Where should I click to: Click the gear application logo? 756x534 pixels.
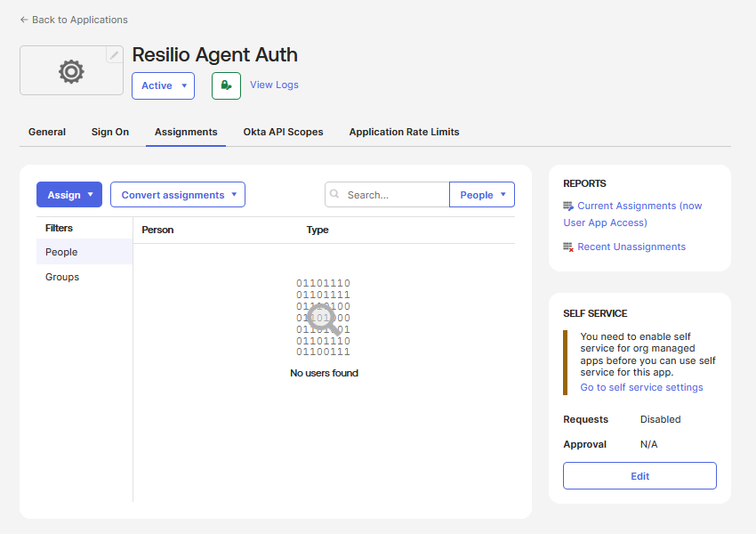pos(71,71)
